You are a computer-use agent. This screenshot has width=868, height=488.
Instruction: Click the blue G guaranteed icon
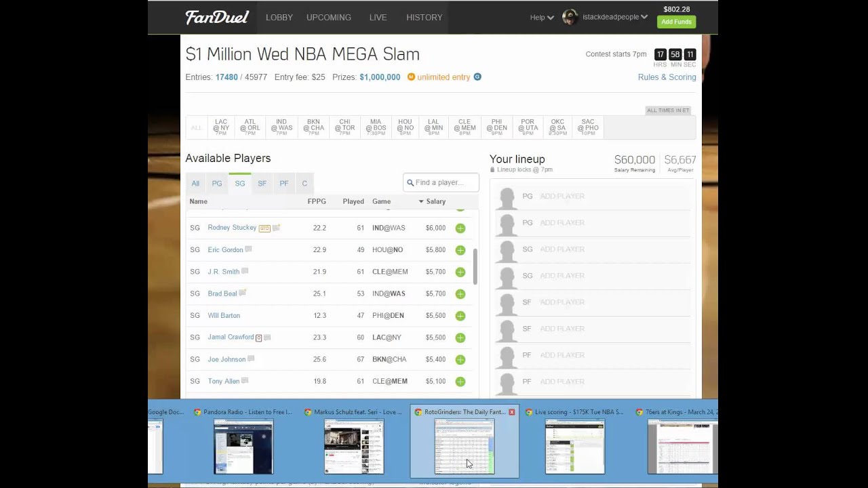[x=477, y=77]
